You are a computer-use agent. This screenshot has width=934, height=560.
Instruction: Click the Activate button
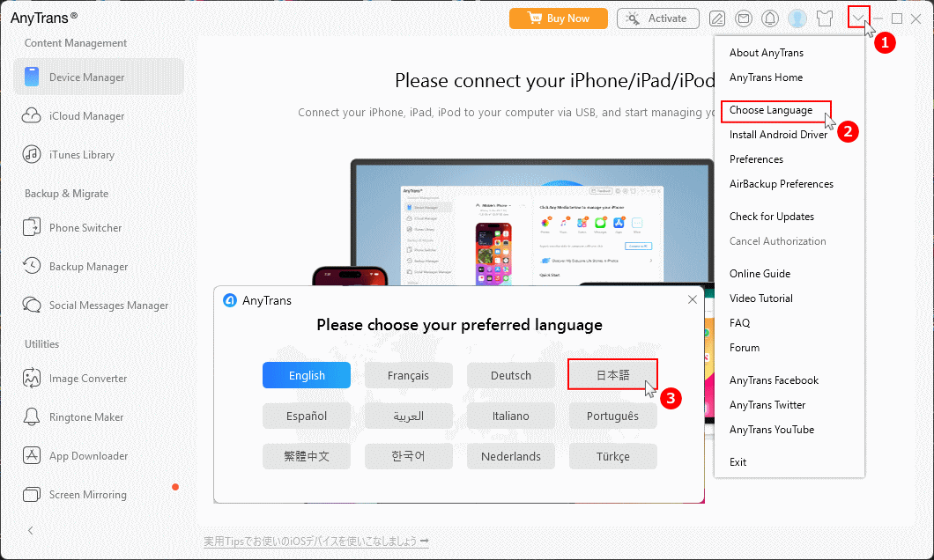(x=657, y=18)
